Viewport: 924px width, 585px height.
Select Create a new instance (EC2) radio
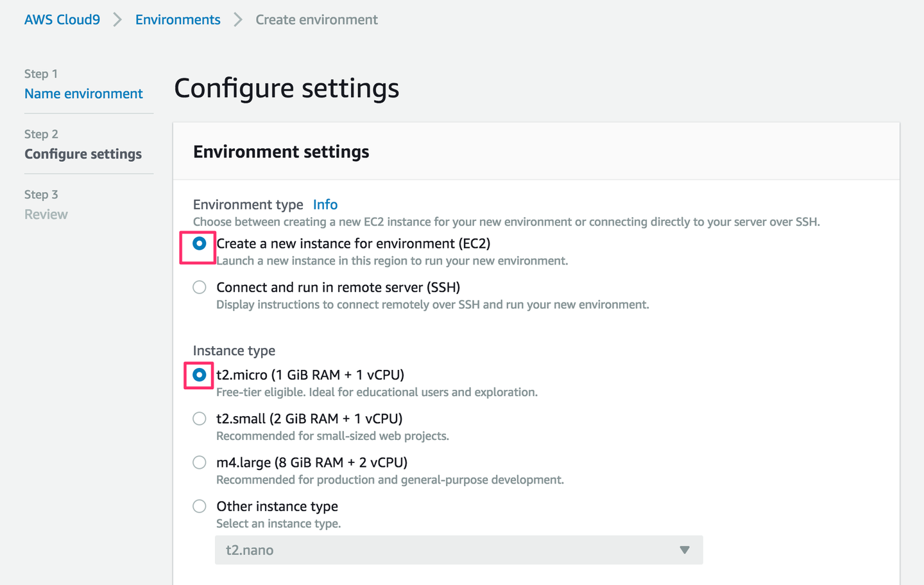coord(200,244)
